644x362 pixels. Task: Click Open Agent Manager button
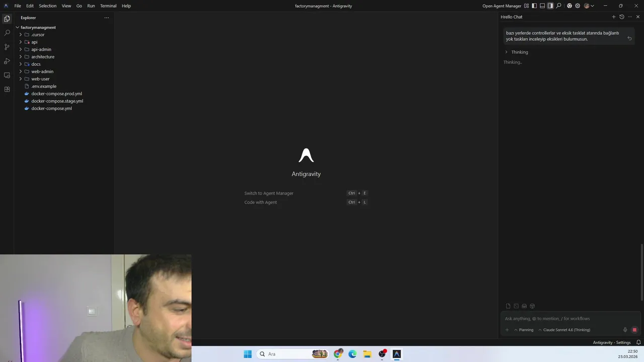pyautogui.click(x=502, y=6)
